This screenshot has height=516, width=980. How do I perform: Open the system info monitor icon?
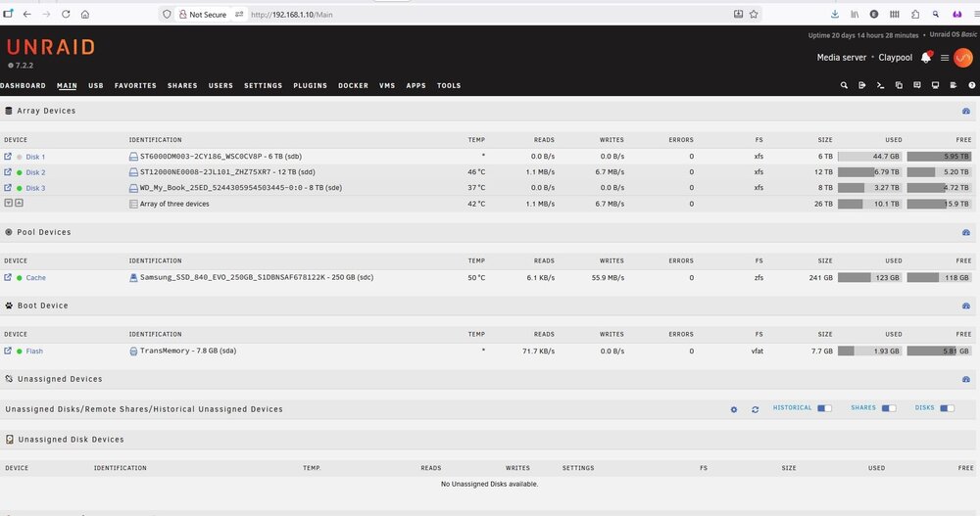(935, 85)
